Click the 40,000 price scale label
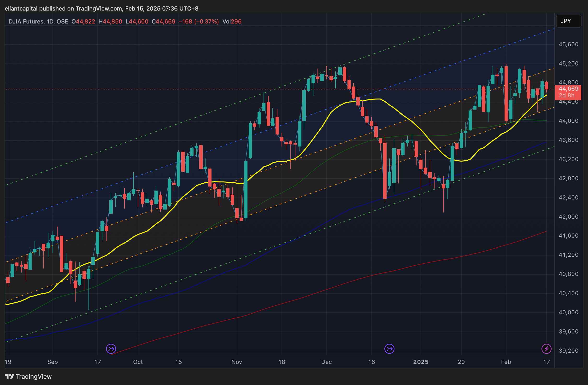588x385 pixels. coord(568,312)
